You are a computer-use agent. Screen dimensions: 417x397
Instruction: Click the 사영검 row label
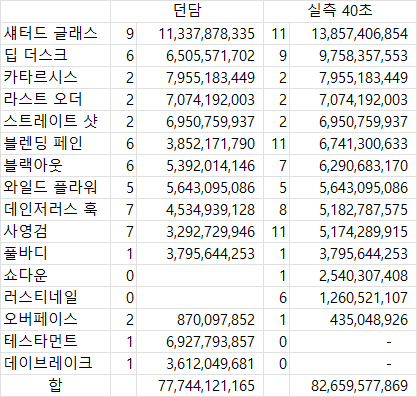coord(55,231)
